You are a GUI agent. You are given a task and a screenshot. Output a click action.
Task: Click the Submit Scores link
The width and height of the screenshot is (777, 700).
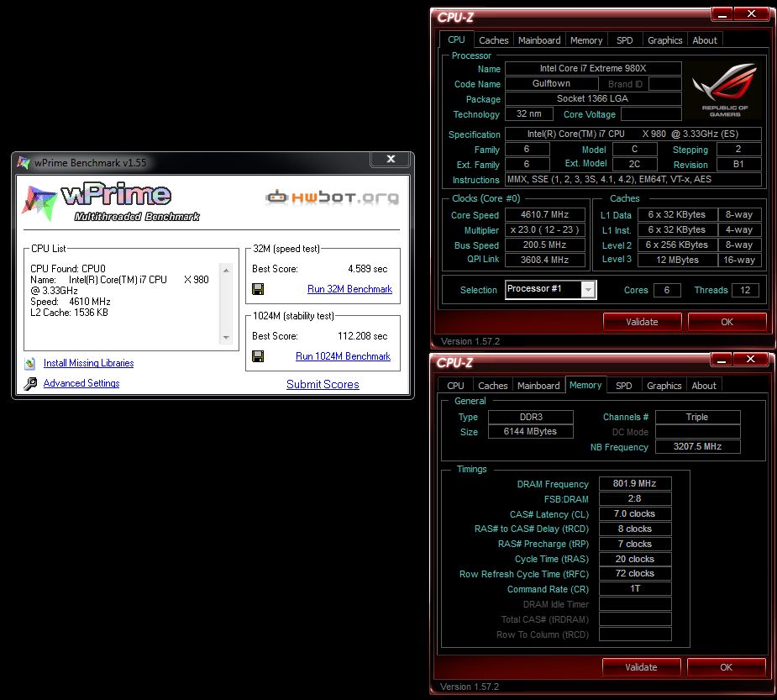323,384
